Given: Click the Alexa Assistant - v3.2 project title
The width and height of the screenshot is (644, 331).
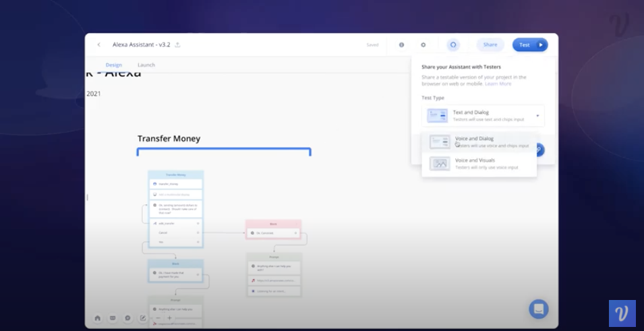Looking at the screenshot, I should click(x=142, y=44).
